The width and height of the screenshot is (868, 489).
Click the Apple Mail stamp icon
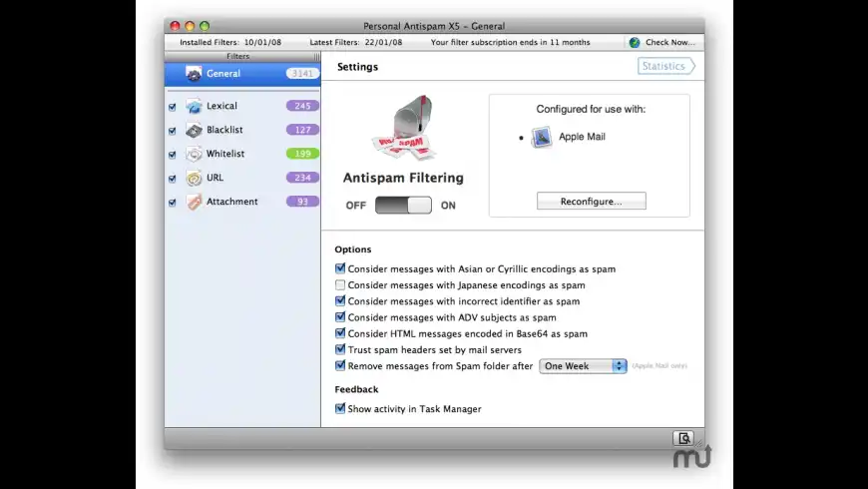point(541,137)
